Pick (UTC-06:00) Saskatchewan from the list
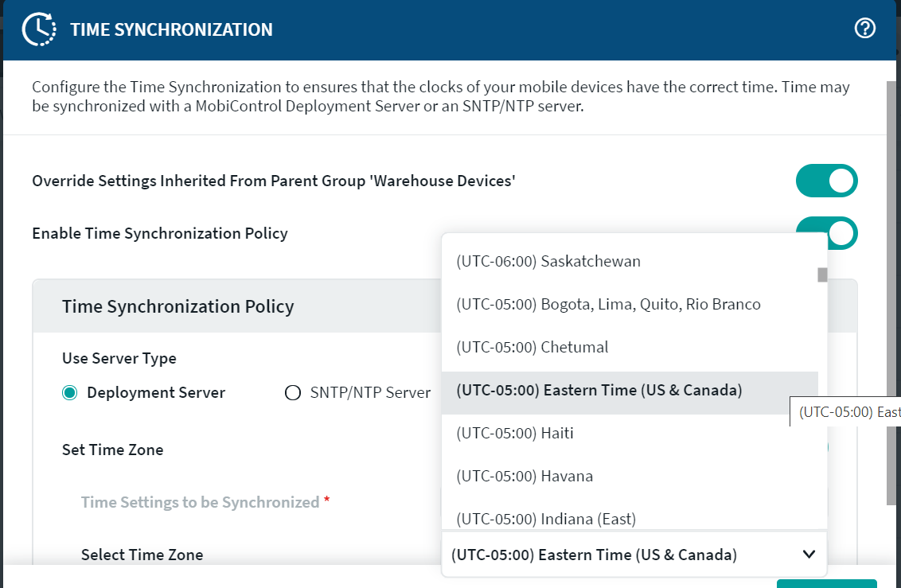Screen dimensions: 901x588 [548, 261]
